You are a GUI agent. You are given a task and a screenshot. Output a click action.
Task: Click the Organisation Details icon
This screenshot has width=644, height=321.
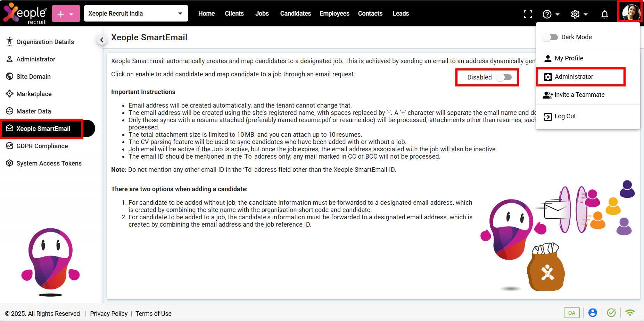point(9,41)
